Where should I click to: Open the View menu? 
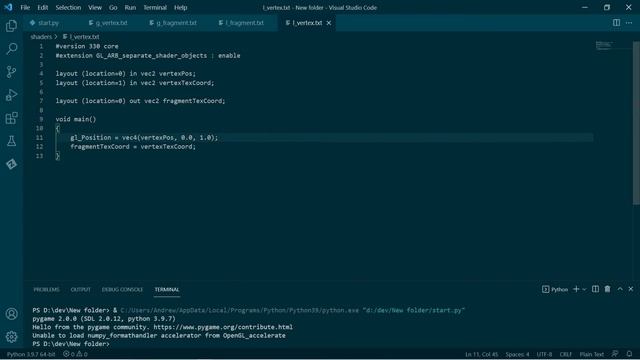tap(95, 7)
